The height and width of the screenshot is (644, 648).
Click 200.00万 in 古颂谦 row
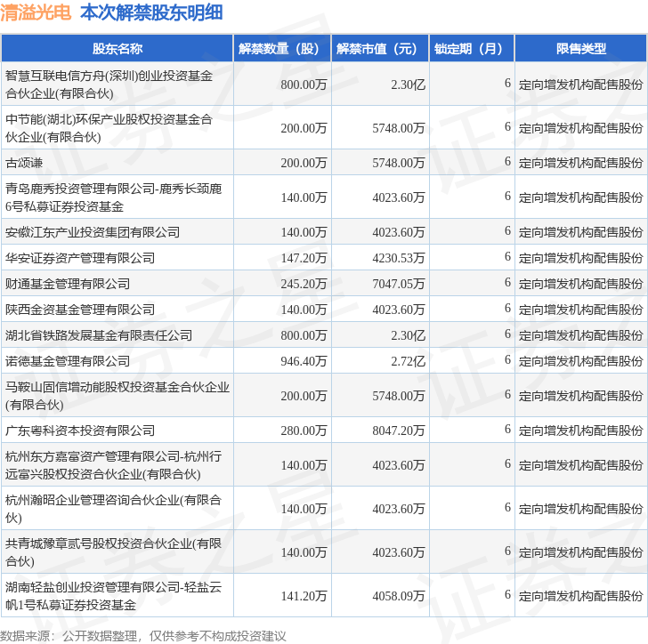point(304,163)
